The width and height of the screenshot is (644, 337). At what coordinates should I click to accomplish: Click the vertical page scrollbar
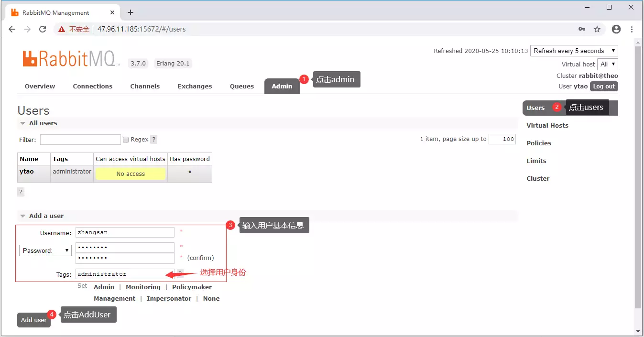point(638,177)
